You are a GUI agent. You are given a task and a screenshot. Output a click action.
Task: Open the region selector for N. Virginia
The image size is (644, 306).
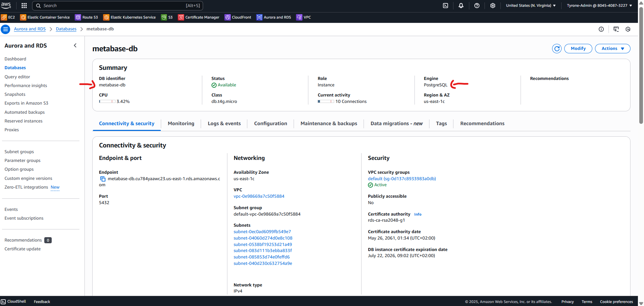530,5
